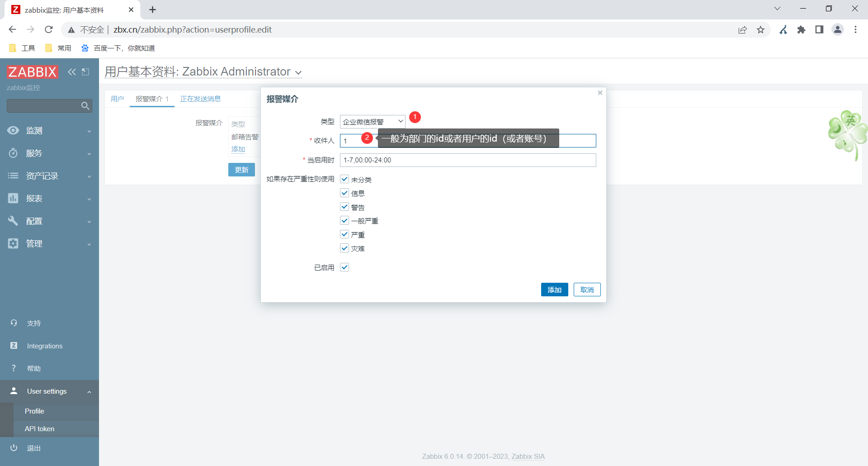Screen dimensions: 868x466
Task: Click the Z icon for Integrations
Action: [14, 346]
